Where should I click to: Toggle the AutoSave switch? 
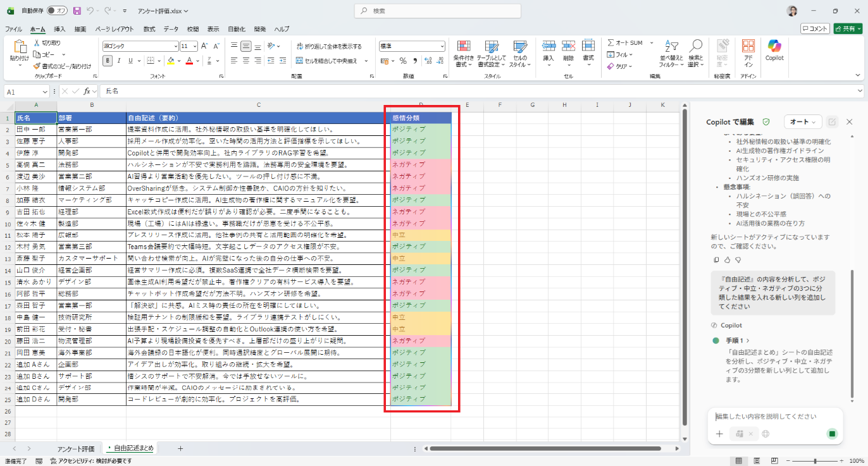57,11
